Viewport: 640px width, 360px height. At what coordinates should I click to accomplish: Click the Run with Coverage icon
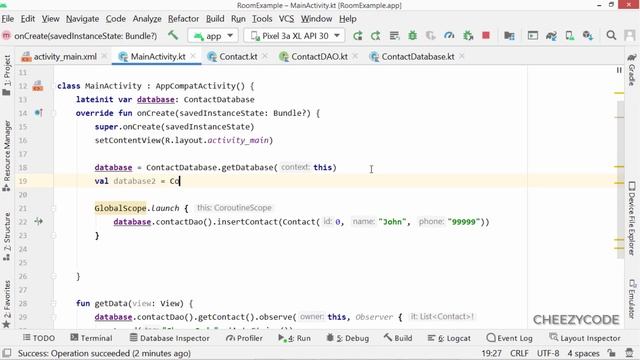coord(431,36)
